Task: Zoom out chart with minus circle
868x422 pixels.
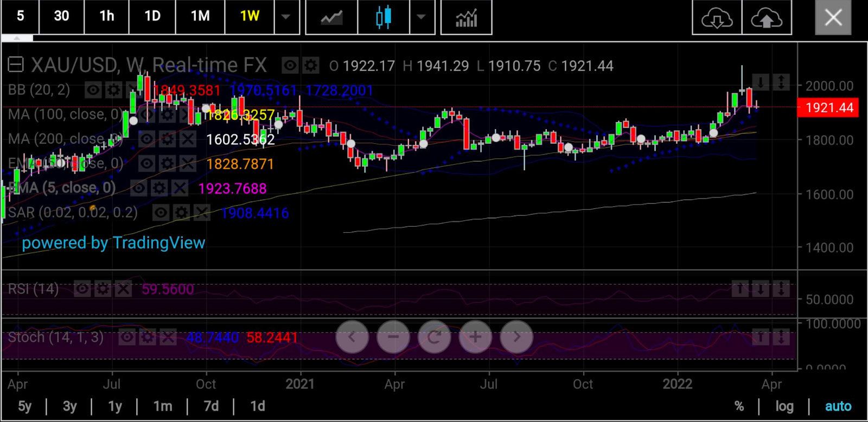Action: point(393,337)
